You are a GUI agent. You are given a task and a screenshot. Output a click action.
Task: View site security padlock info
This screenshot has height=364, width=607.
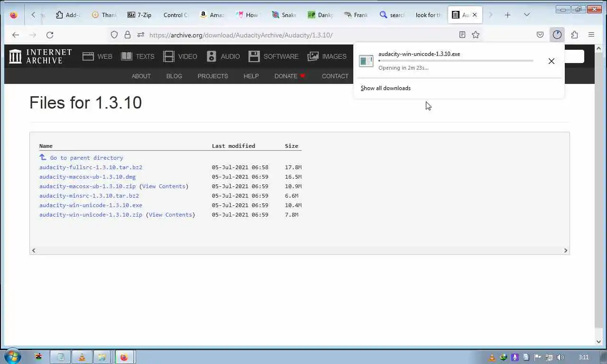pos(127,35)
